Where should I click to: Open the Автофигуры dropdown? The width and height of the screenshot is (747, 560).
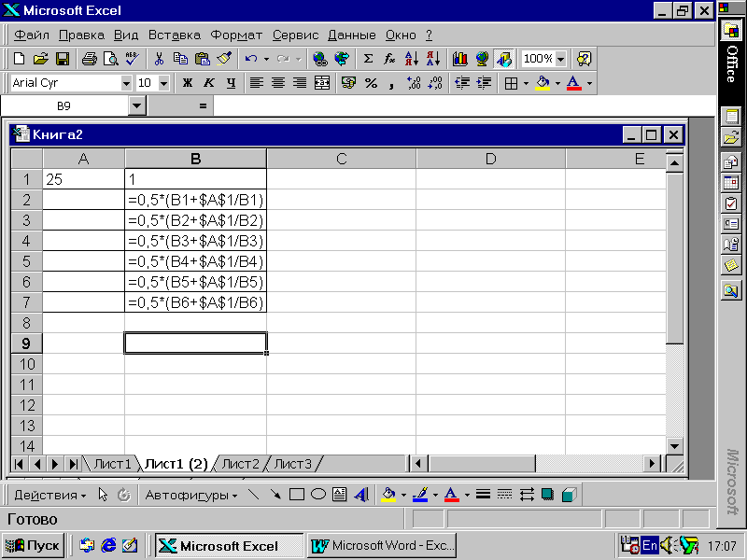191,496
